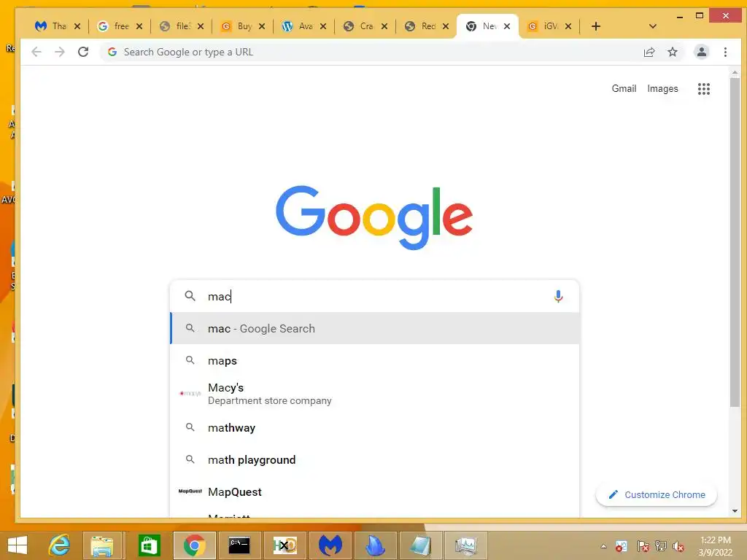Viewport: 747px width, 560px height.
Task: Open the taskbar clock showing 1:22 PM
Action: [x=715, y=546]
